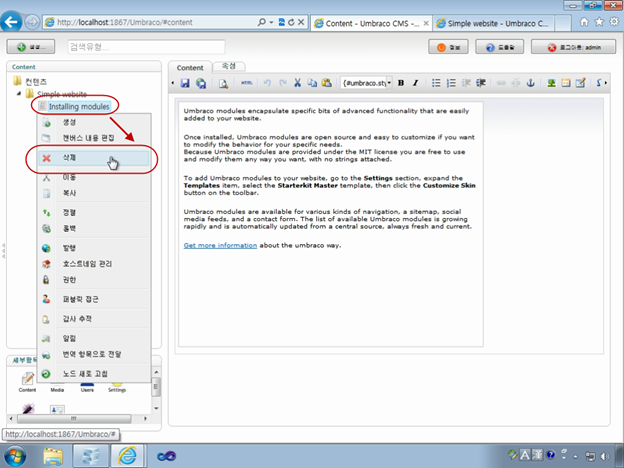Click the Insert macro icon

[566, 83]
